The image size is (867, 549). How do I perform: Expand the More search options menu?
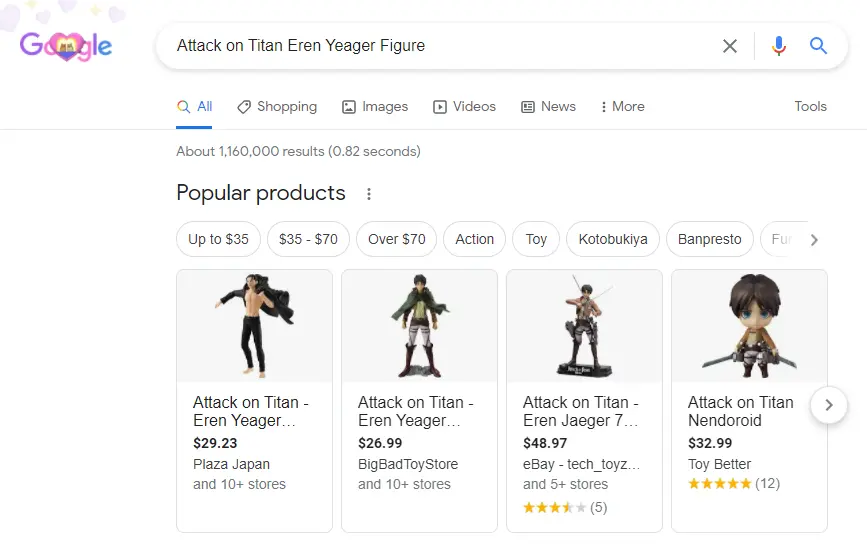(622, 107)
